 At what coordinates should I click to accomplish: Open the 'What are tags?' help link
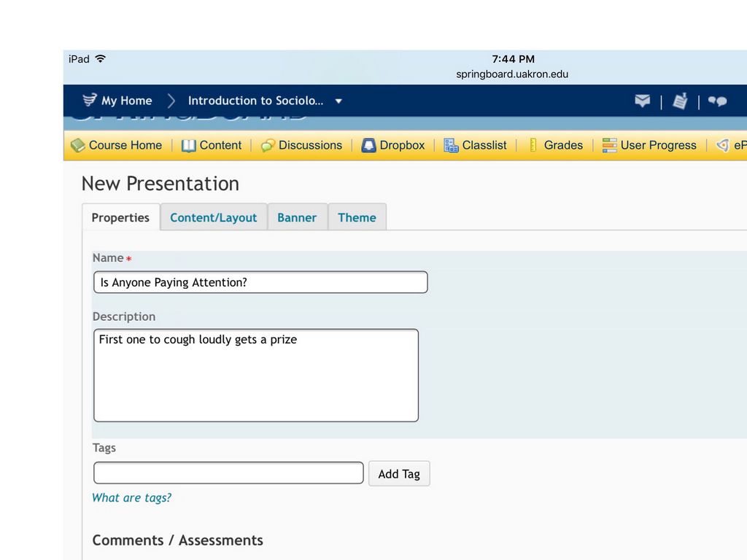coord(132,498)
